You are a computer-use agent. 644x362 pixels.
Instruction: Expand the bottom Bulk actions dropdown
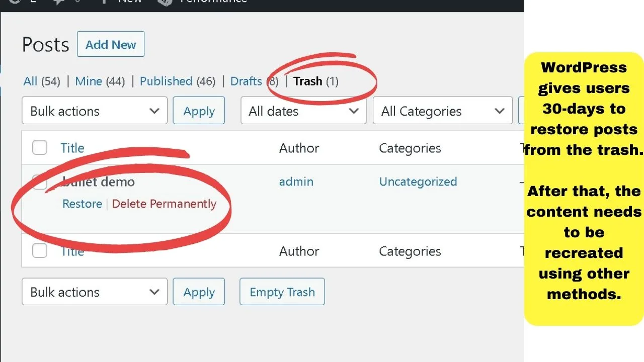pyautogui.click(x=95, y=292)
